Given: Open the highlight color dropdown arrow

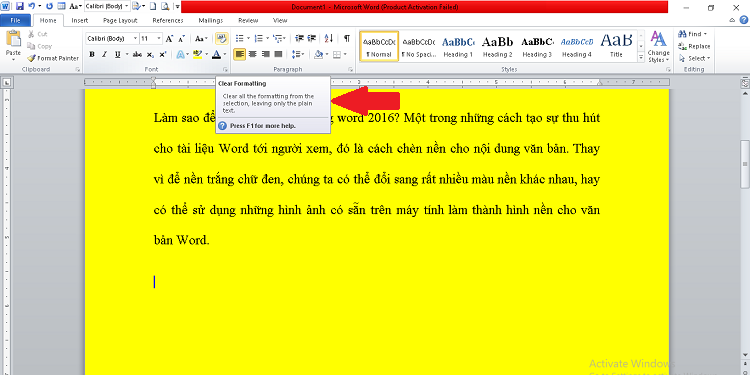Looking at the screenshot, I should [206, 55].
